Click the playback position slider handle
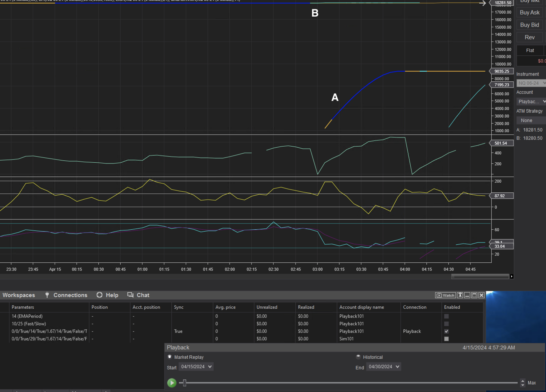Screen dimensions: 546x392 click(184, 383)
